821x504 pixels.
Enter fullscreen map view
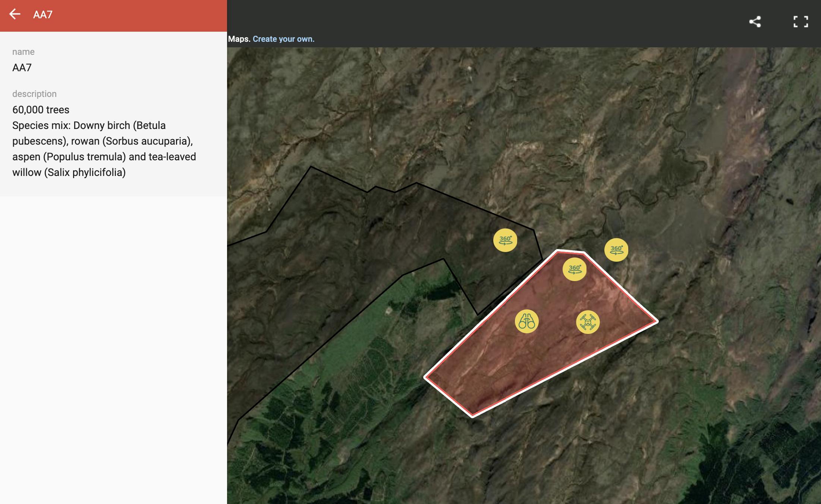click(x=800, y=22)
